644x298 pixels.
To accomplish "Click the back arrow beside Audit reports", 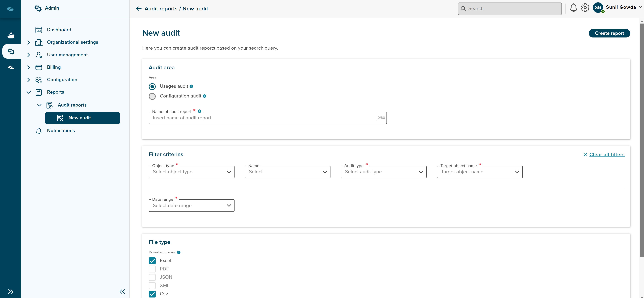I will [139, 9].
